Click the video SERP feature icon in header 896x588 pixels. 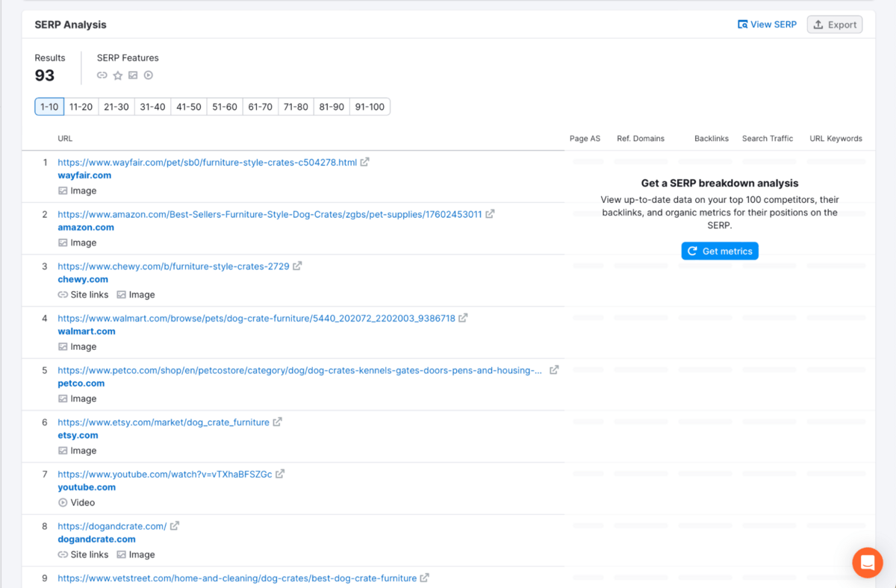click(149, 75)
